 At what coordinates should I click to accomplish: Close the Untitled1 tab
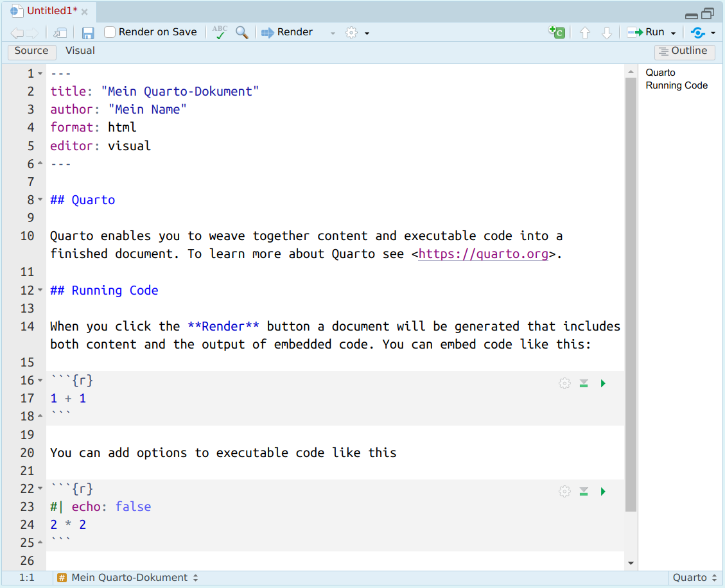coord(85,12)
